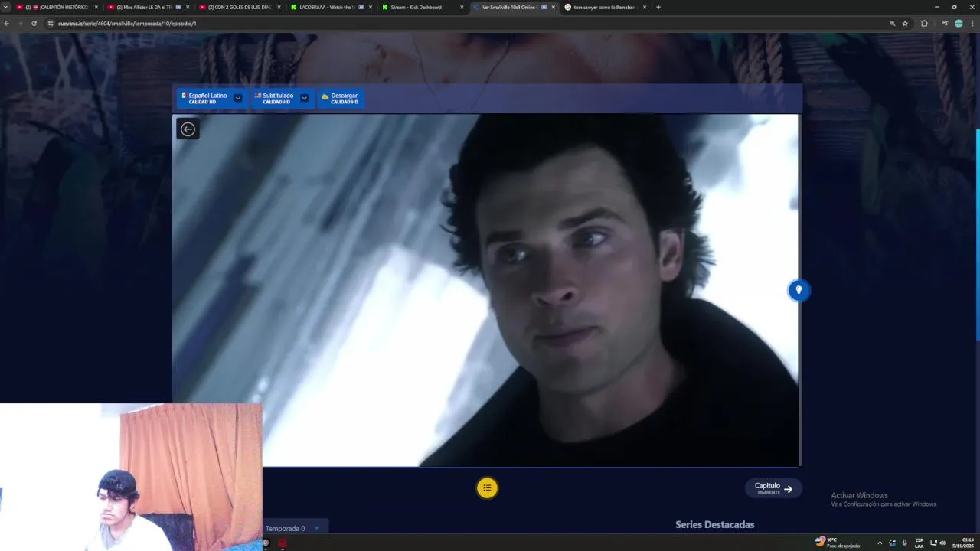
Task: Open the ESP LAA language switcher
Action: click(x=919, y=543)
